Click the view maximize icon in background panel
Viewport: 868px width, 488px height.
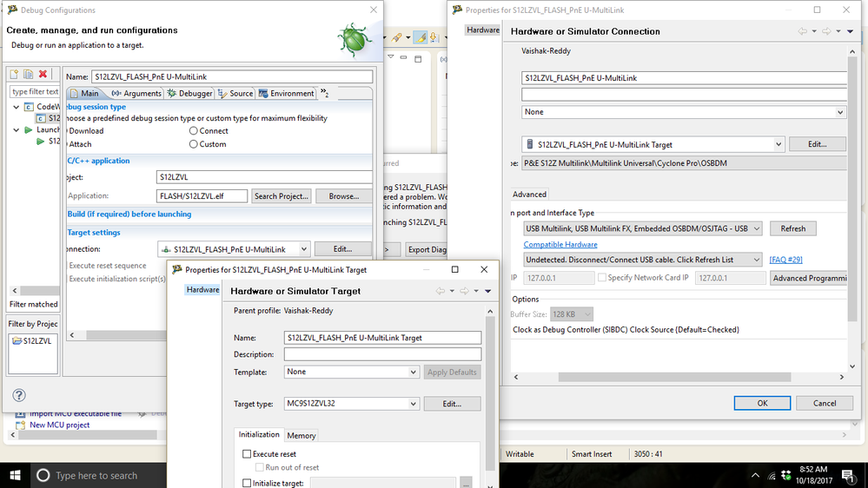[x=418, y=59]
